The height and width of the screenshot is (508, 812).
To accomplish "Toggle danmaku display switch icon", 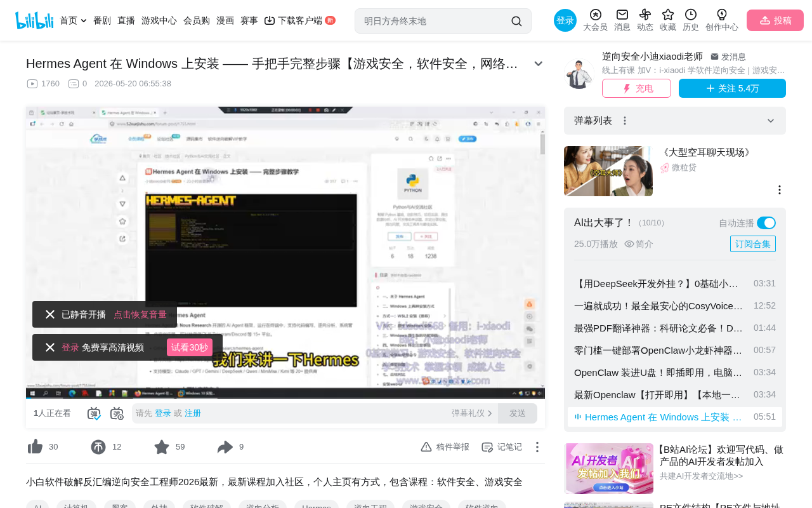I will click(x=94, y=413).
